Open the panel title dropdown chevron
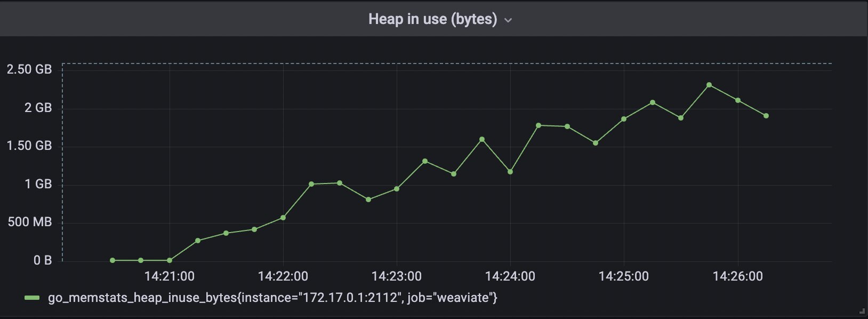 [x=508, y=20]
